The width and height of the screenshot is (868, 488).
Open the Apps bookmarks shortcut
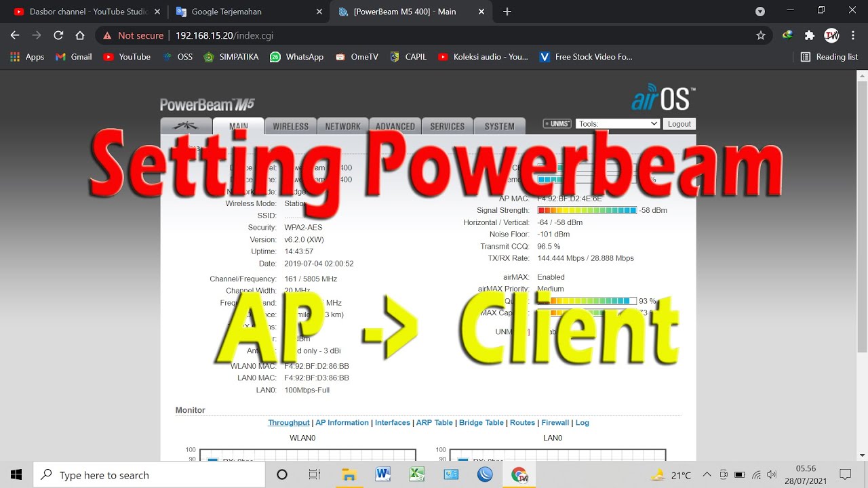(27, 57)
